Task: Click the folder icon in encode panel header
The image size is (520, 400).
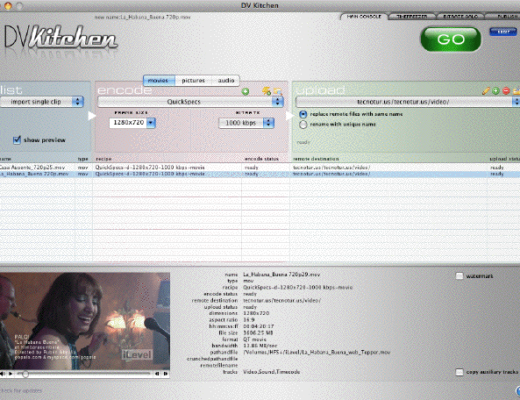Action: 277,91
